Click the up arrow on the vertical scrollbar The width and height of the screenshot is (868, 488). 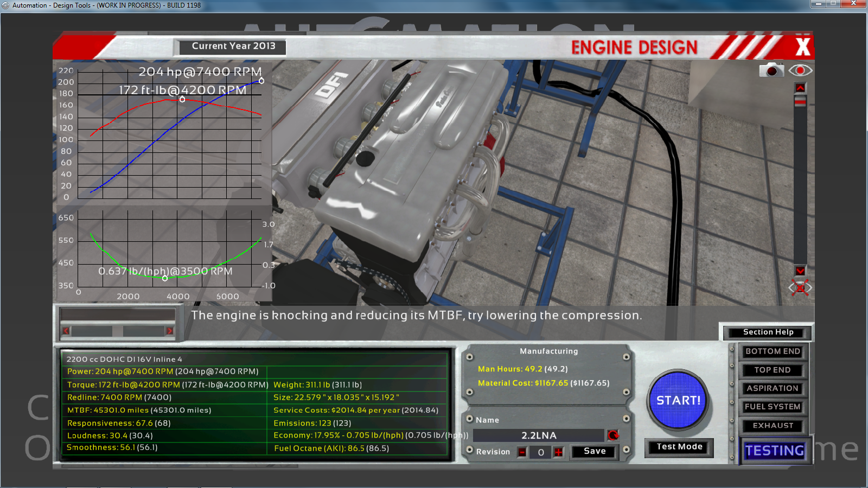click(x=800, y=88)
